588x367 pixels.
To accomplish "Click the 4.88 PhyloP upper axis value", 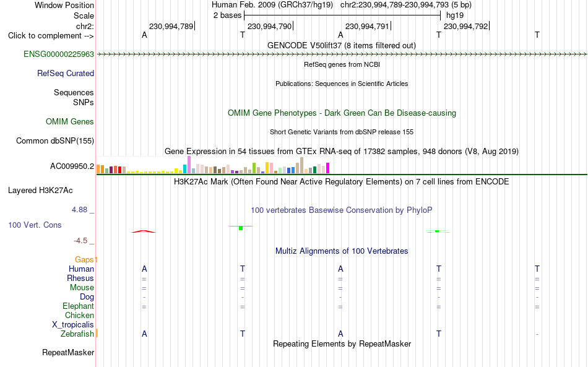I will click(79, 210).
